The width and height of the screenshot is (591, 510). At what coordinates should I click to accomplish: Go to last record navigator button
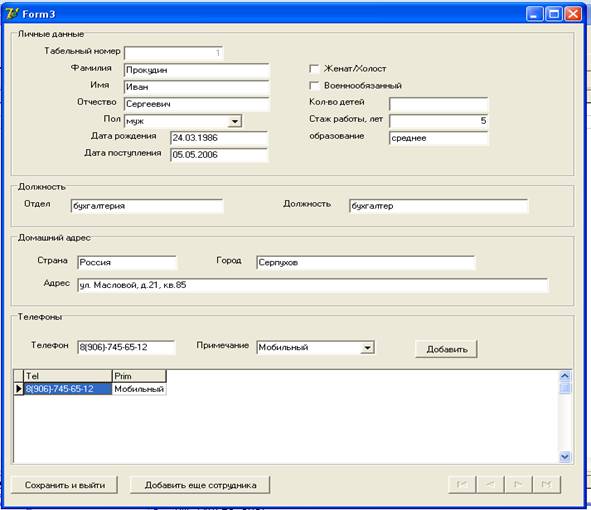coord(547,484)
